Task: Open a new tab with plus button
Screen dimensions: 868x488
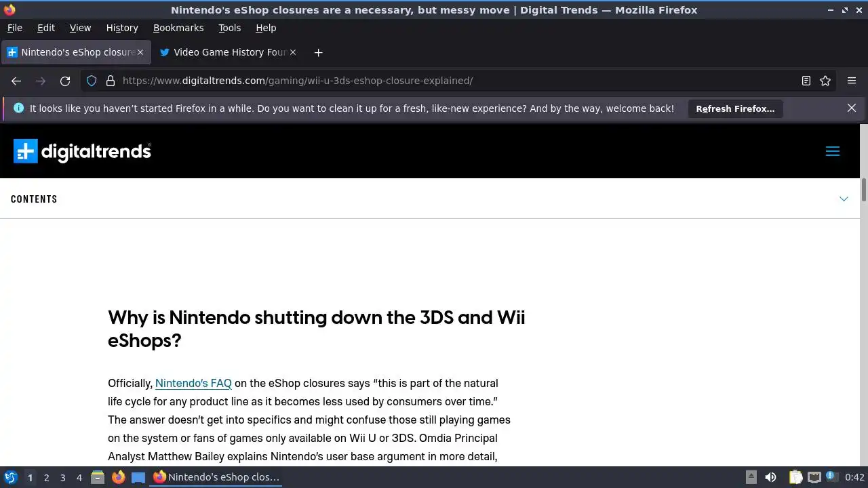Action: [318, 52]
